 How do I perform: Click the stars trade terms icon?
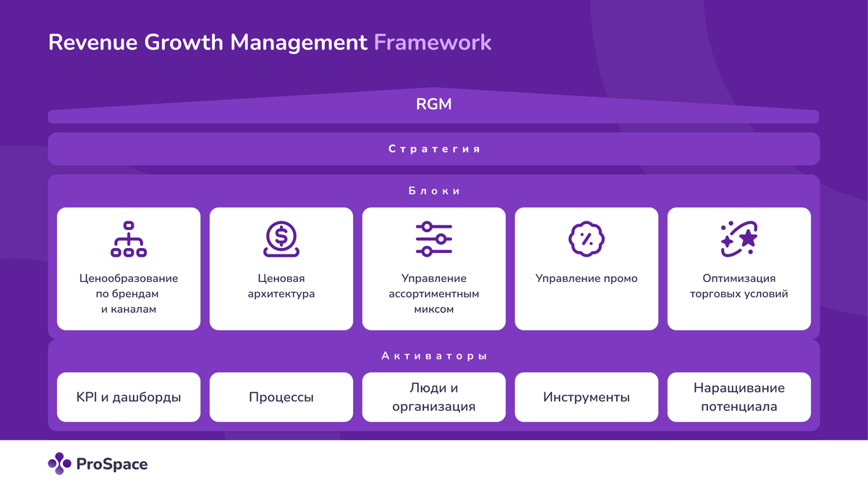pyautogui.click(x=739, y=239)
